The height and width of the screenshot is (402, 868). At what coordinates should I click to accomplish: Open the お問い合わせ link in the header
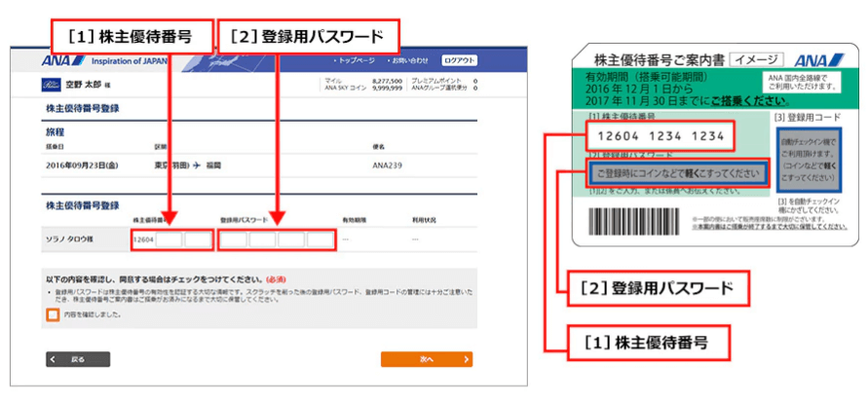[408, 60]
